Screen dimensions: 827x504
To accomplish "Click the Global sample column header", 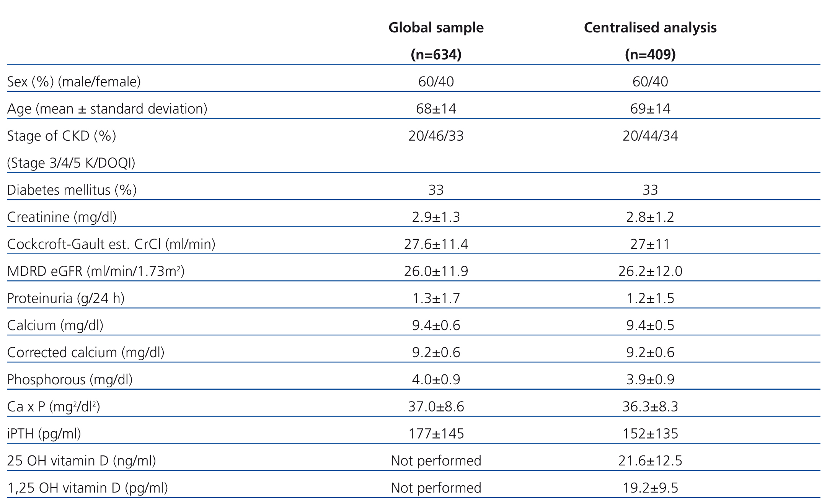I will 436,28.
